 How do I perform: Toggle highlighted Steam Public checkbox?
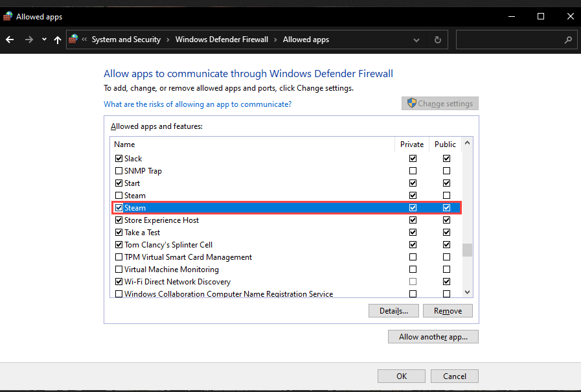pos(446,208)
